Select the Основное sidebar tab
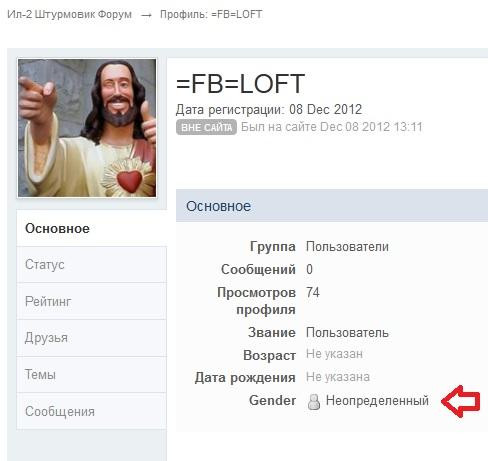 pos(92,228)
